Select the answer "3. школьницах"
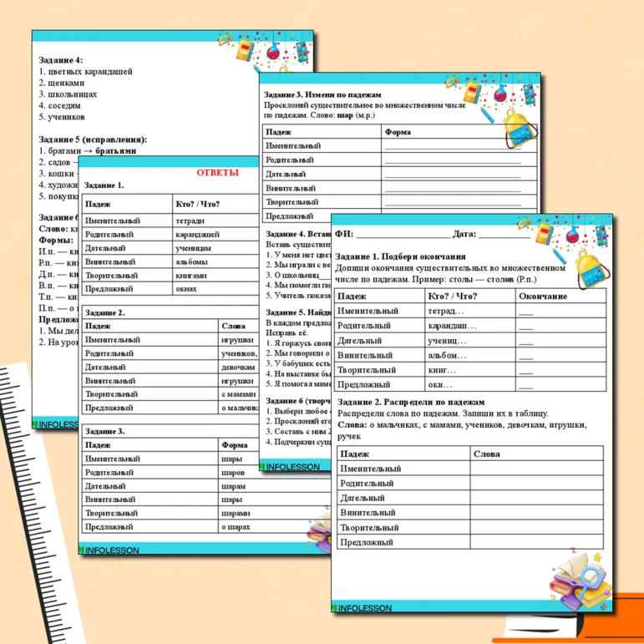This screenshot has height=644, width=644. (x=68, y=94)
